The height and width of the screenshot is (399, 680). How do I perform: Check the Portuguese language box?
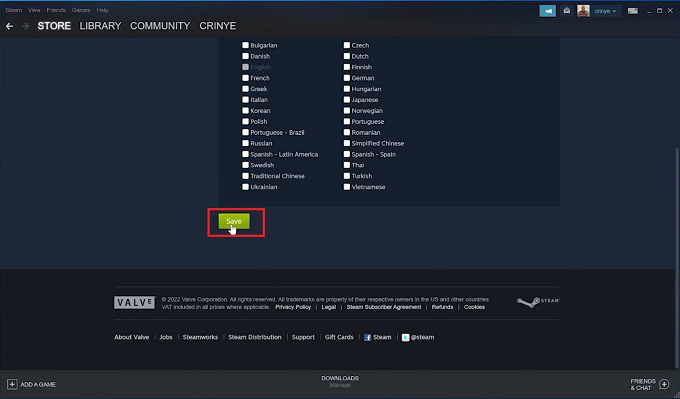[347, 121]
